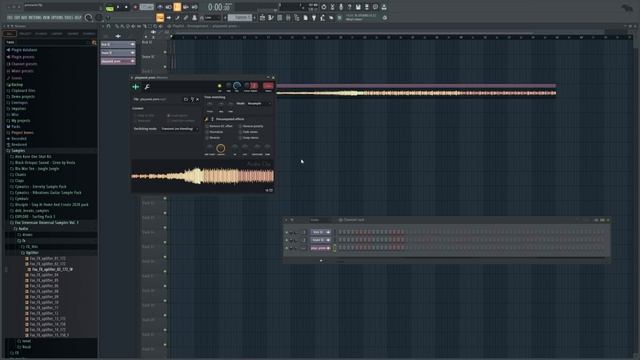Screen dimensions: 640x360
Task: Click Plugin database in browser
Action: click(x=24, y=50)
